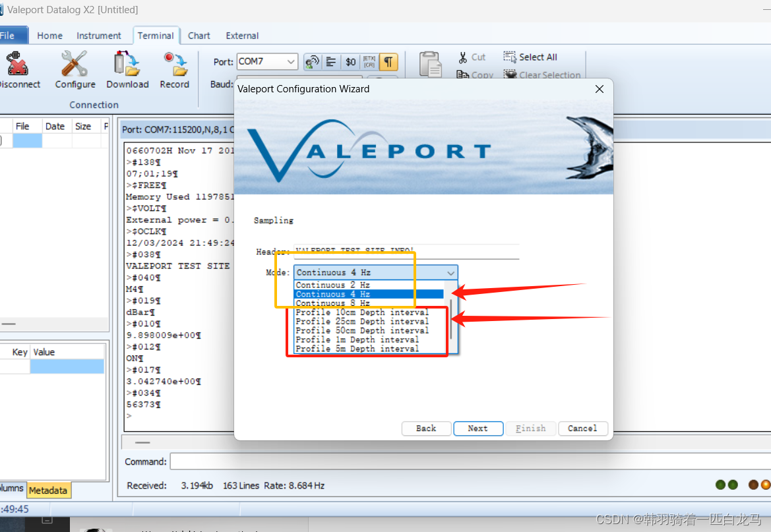
Task: Click the 'Rate: 8.684 Hz' status text
Action: tap(294, 486)
